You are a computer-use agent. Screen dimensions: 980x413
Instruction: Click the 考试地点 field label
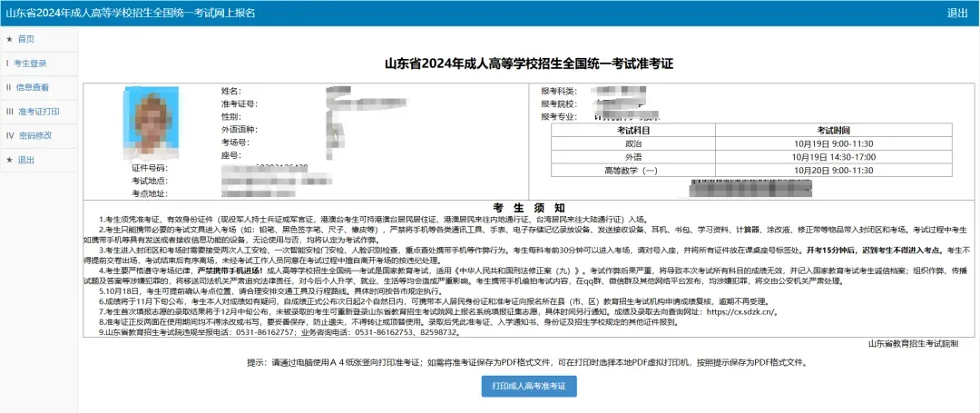(150, 182)
